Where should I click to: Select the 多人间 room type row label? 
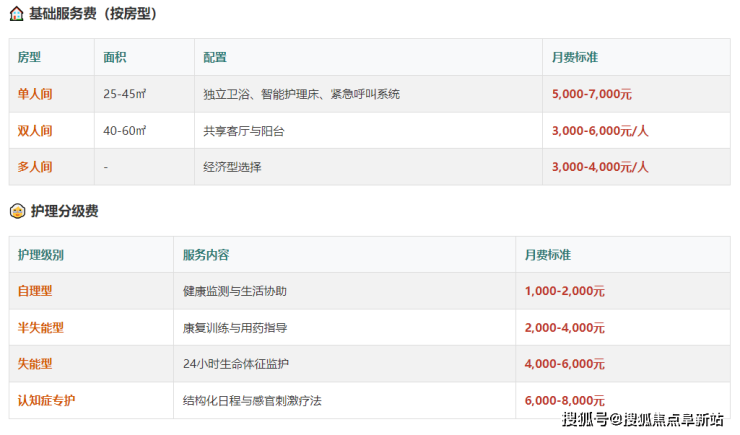[x=35, y=167]
